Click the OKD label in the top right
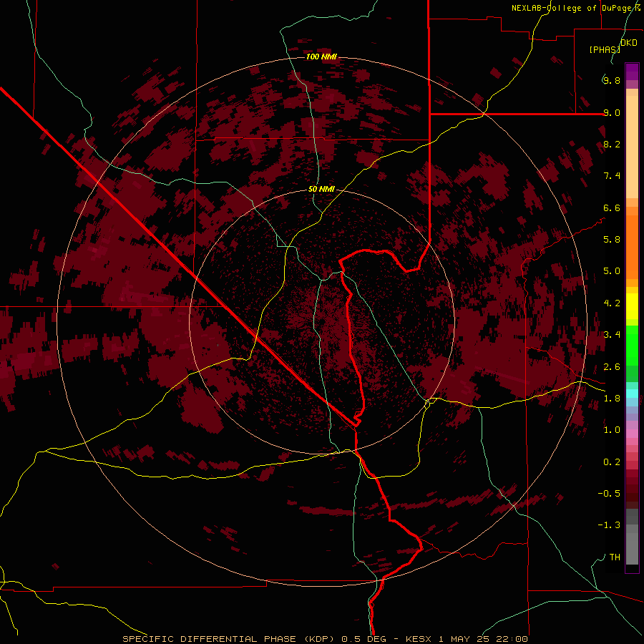Viewport: 644px width, 644px height. [629, 42]
